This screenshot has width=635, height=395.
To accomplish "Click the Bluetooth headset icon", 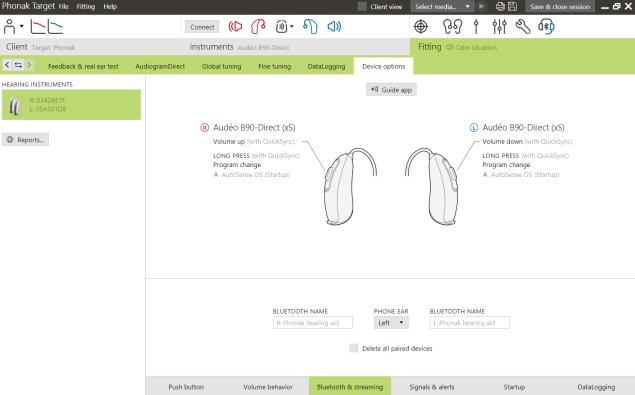I will click(546, 27).
